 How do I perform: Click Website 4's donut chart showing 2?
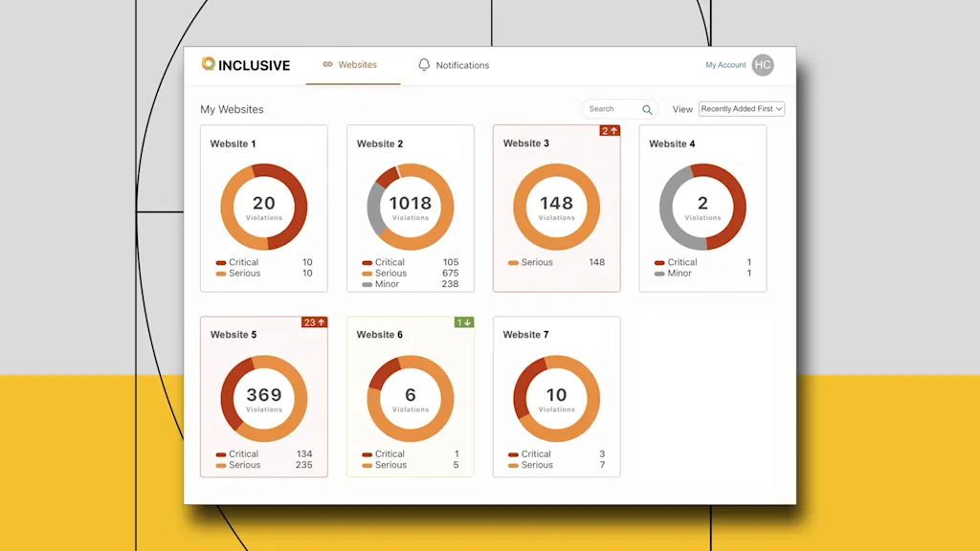[702, 207]
